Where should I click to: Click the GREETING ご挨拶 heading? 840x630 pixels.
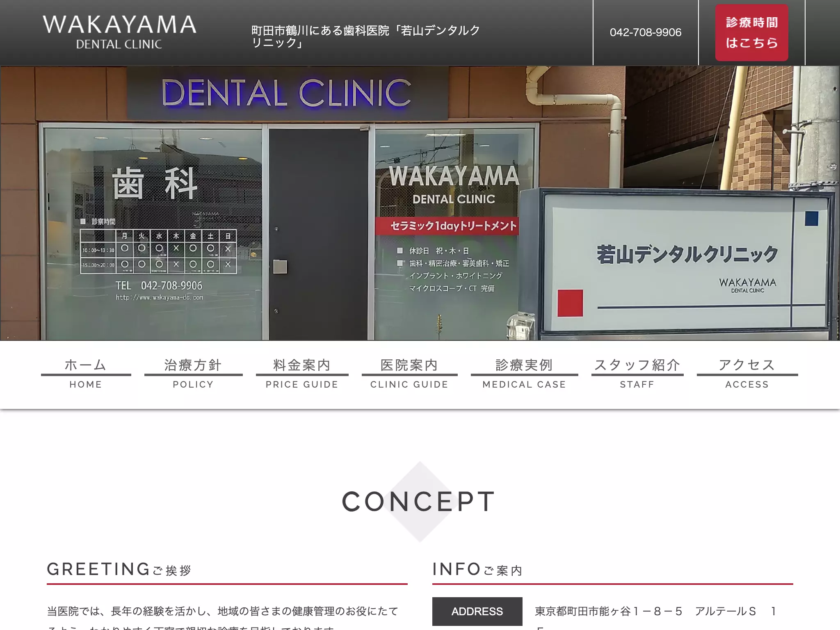pos(119,569)
